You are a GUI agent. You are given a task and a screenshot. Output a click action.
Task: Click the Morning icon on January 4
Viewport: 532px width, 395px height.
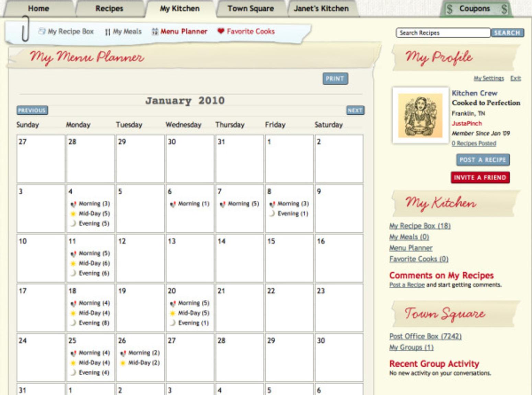(x=73, y=203)
